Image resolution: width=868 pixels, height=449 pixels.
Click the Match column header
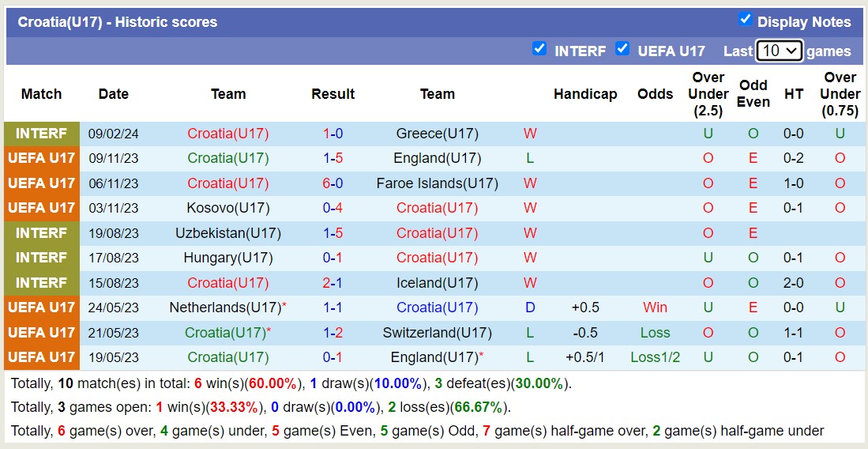pos(42,94)
